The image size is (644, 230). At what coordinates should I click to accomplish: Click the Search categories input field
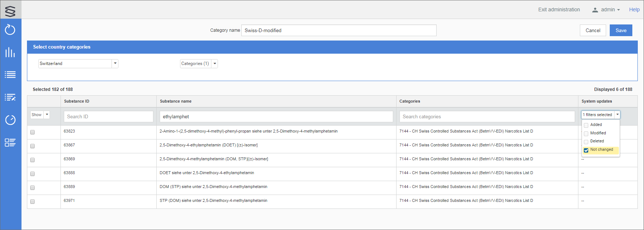(x=487, y=117)
